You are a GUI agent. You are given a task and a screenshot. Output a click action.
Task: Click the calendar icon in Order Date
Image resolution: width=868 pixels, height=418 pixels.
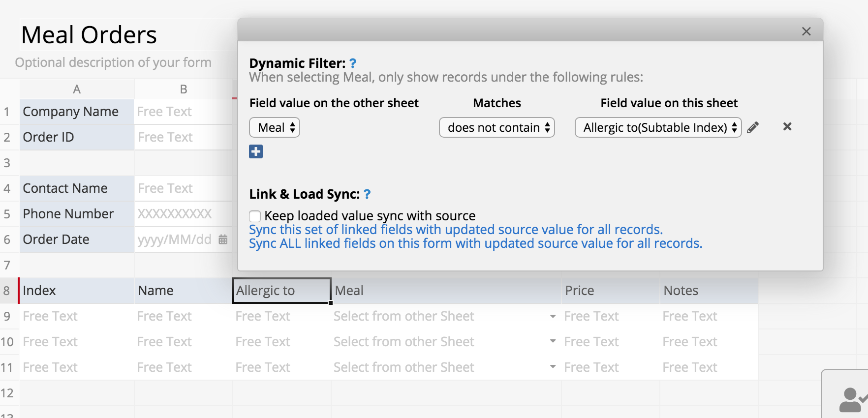click(x=223, y=239)
